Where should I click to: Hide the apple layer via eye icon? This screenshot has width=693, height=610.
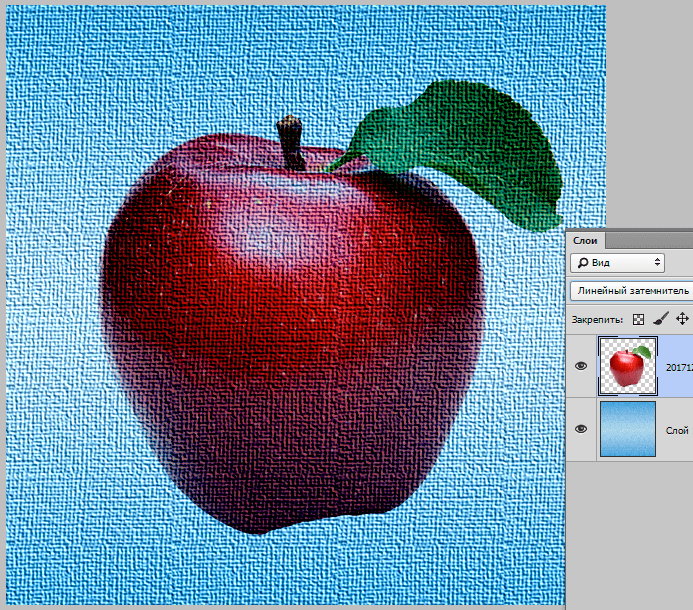pos(581,366)
